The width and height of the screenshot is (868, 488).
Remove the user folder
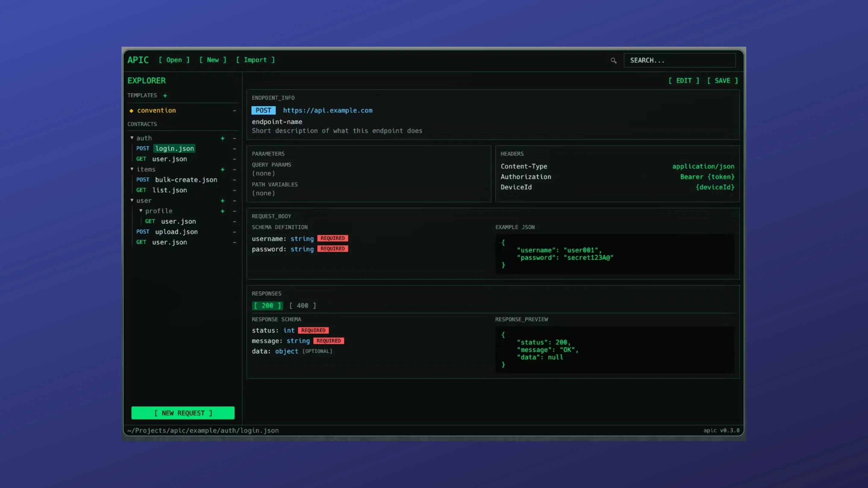pyautogui.click(x=234, y=201)
